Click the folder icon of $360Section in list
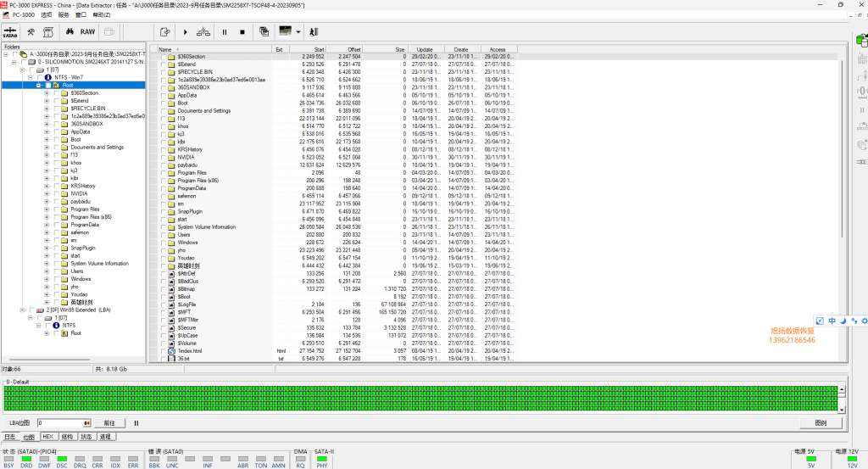 tap(171, 57)
